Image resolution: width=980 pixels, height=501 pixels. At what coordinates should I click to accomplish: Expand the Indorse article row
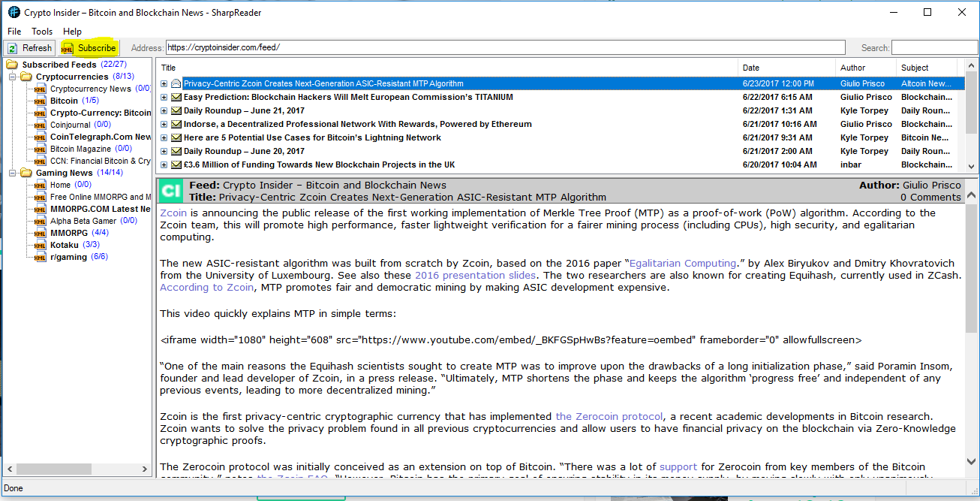(x=164, y=124)
